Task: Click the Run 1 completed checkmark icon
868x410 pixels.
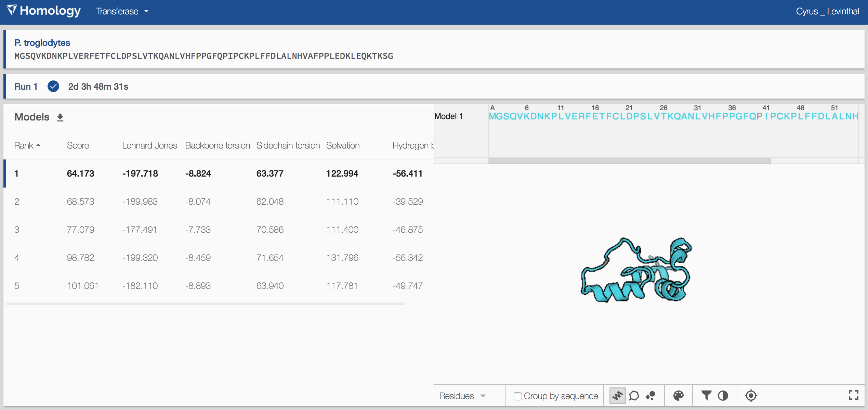Action: (x=53, y=86)
